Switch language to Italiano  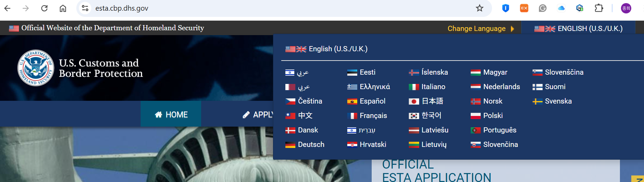tap(427, 87)
